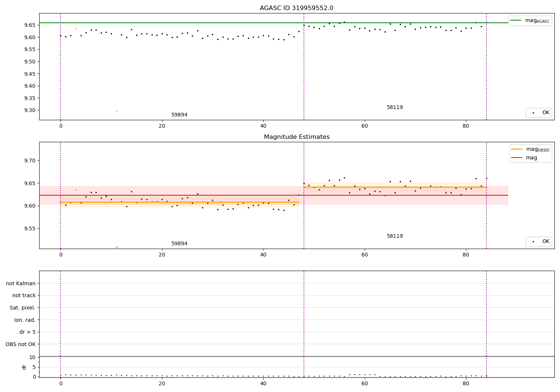Click the plot title 'AGASC ID 319959552.0'

(x=296, y=8)
